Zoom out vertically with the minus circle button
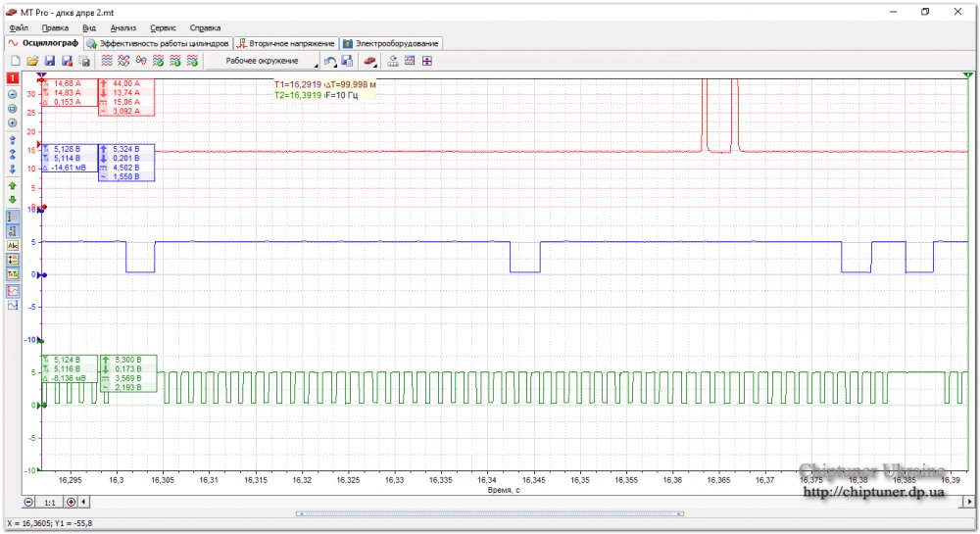980x534 pixels. click(13, 94)
